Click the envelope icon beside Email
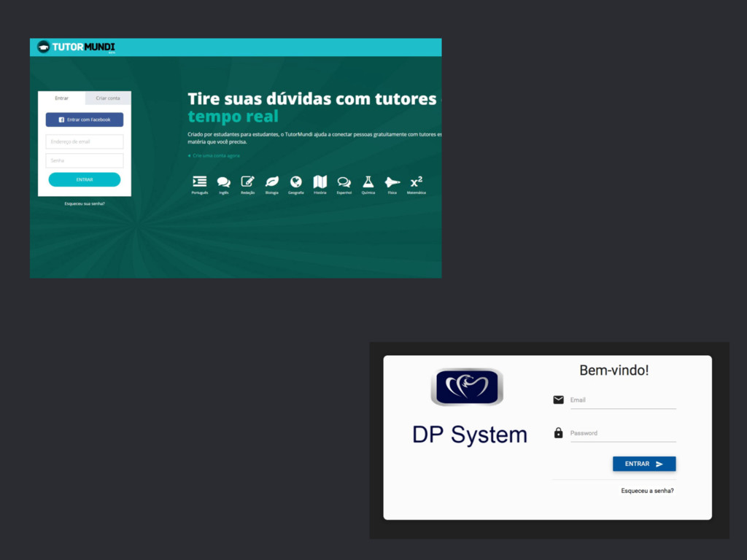The image size is (747, 560). click(558, 400)
